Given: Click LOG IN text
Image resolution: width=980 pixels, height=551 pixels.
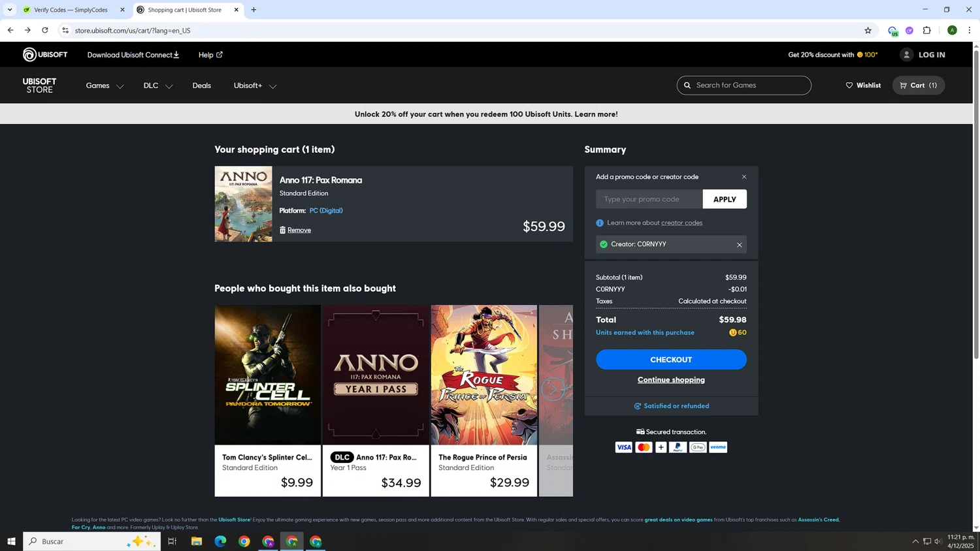Looking at the screenshot, I should click(x=932, y=55).
